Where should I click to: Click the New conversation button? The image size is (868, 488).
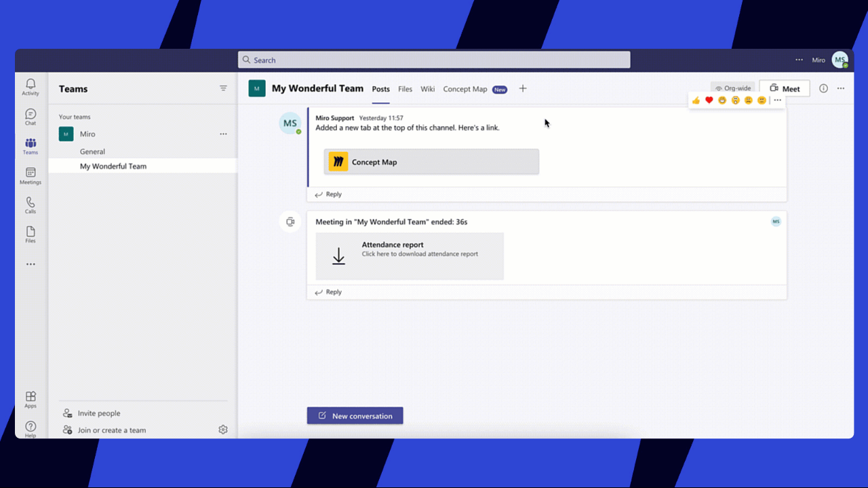(x=355, y=415)
